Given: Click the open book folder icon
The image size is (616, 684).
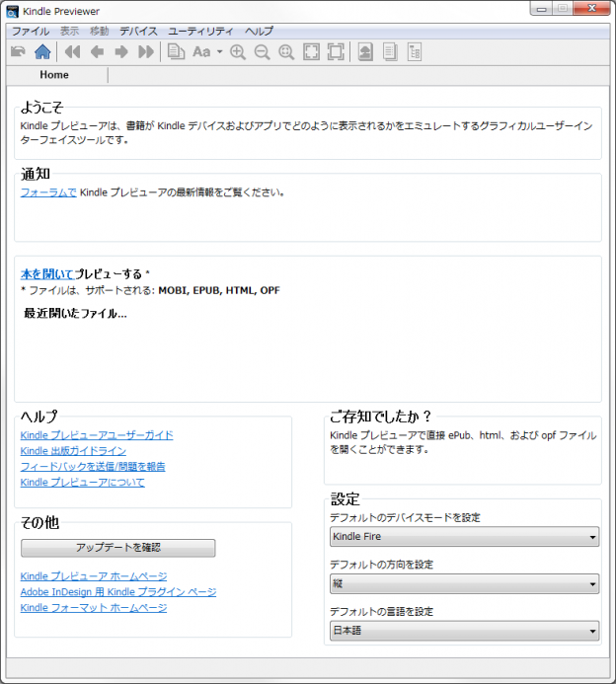Looking at the screenshot, I should pos(18,52).
